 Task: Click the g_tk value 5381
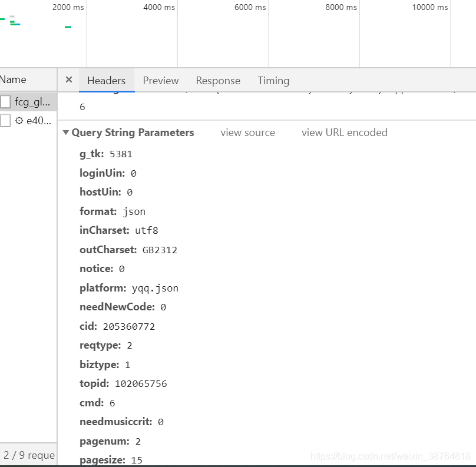(121, 154)
